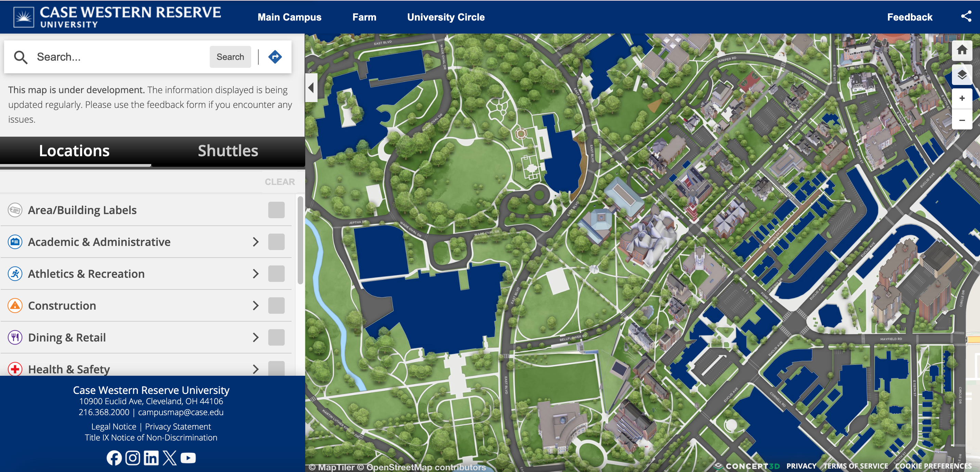Open the Legal Notice link
The image size is (980, 472).
click(114, 427)
